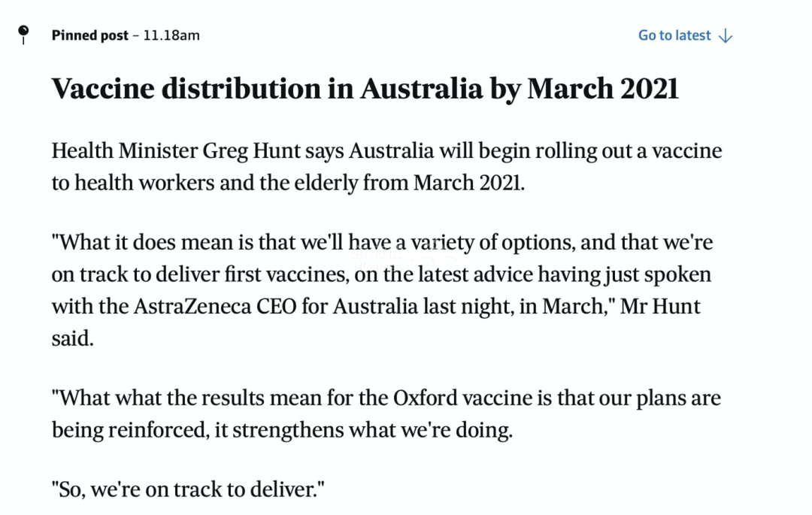This screenshot has height=515, width=812.
Task: Click the pin icon beside Pinned post
Action: click(x=23, y=35)
